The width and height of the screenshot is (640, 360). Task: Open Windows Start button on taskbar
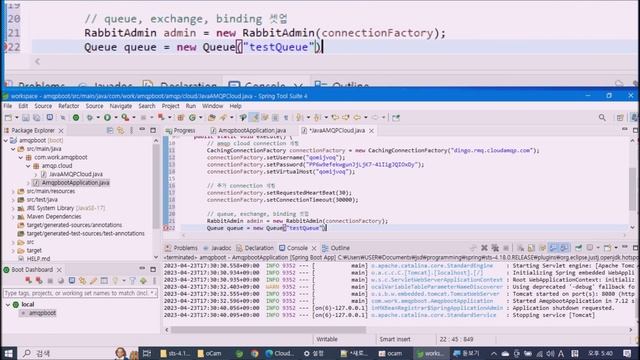pos(8,353)
